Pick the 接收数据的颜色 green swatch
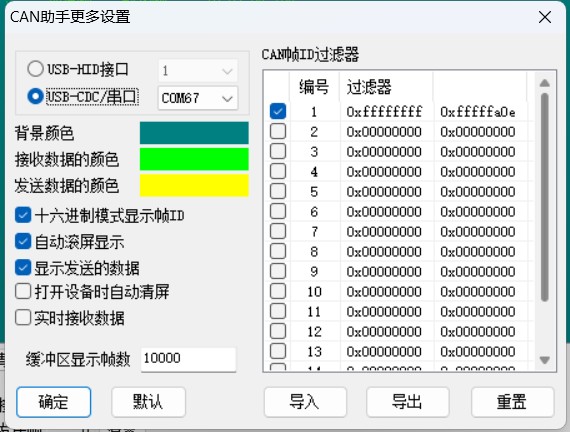This screenshot has height=432, width=570. pyautogui.click(x=194, y=159)
